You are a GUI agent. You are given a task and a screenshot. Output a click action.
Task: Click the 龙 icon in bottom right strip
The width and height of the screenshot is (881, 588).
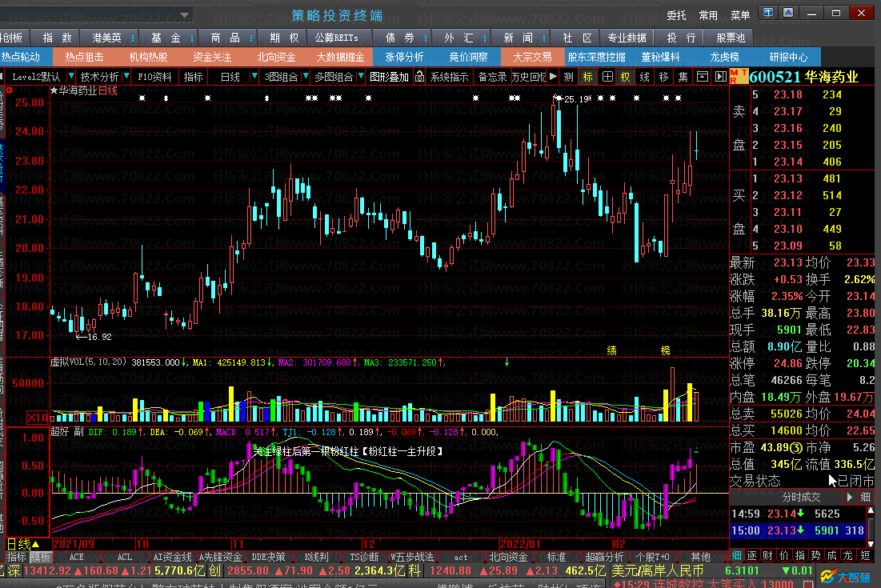848,555
